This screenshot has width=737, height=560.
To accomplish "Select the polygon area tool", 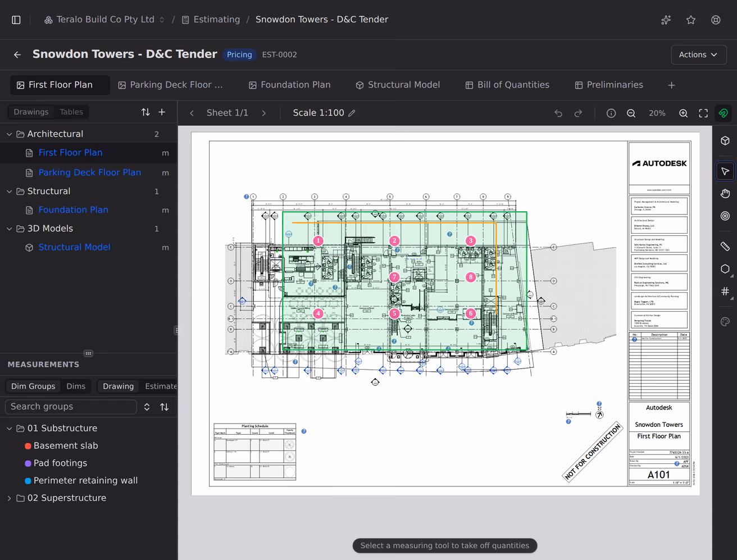I will pos(725,269).
